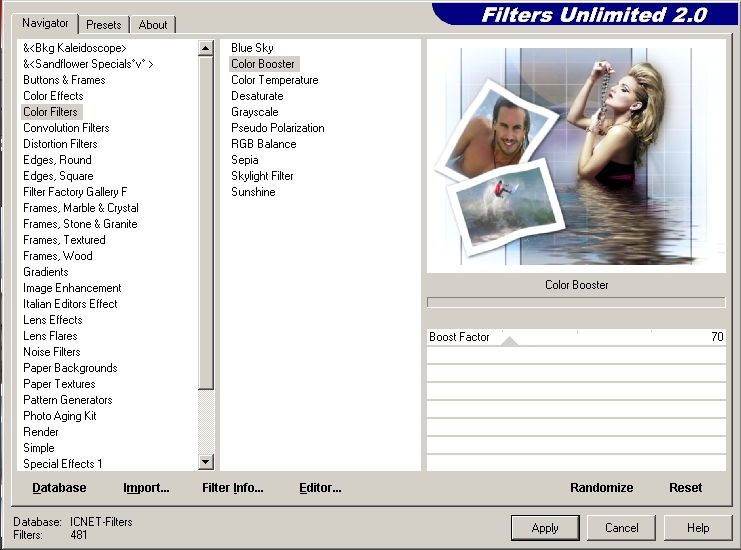The width and height of the screenshot is (741, 550).
Task: Select Noise Filters category
Action: 52,352
